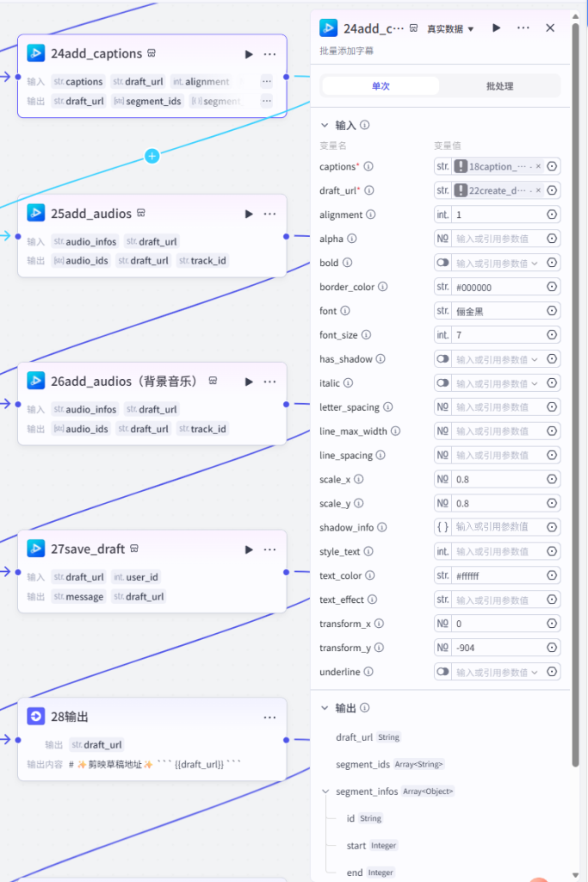This screenshot has height=882, width=588.
Task: Click the 28输出 node icon
Action: tap(36, 717)
